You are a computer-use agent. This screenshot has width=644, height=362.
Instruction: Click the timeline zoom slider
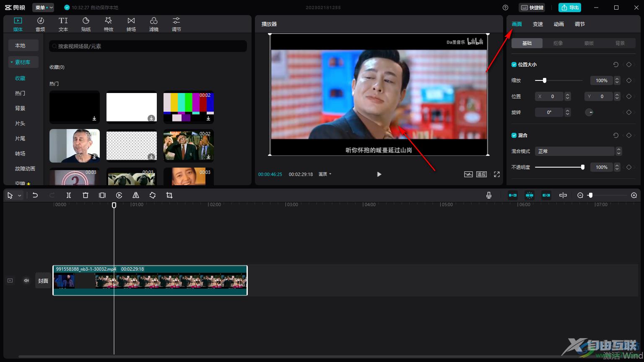pos(607,195)
